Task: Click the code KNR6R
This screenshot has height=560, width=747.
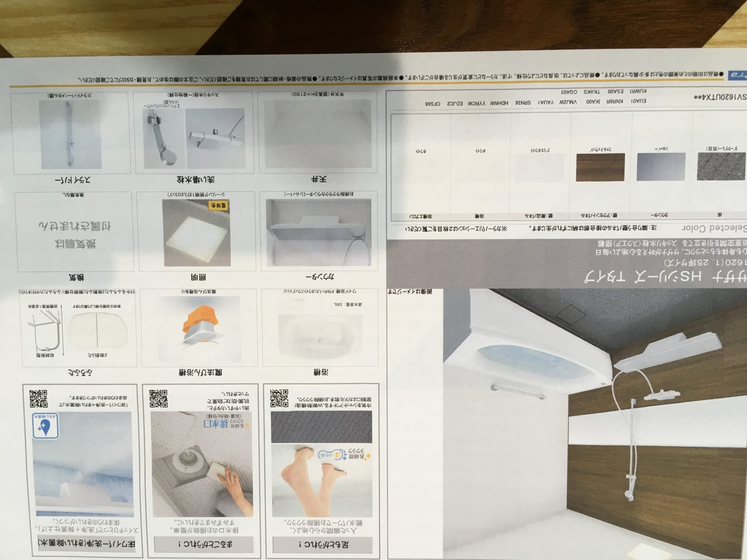Action: tap(615, 101)
